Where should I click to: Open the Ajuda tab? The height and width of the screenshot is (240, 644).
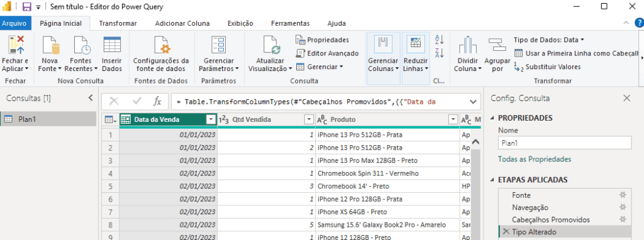pyautogui.click(x=336, y=23)
